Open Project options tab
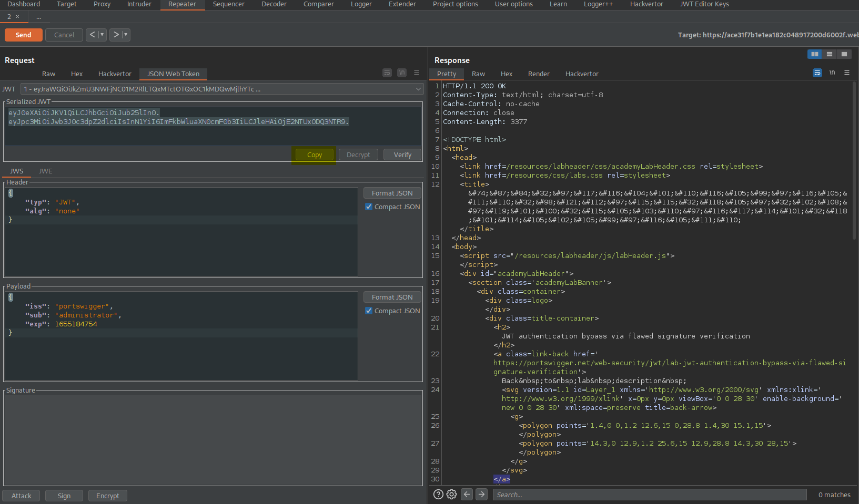Screen dimensions: 859x504 point(456,4)
